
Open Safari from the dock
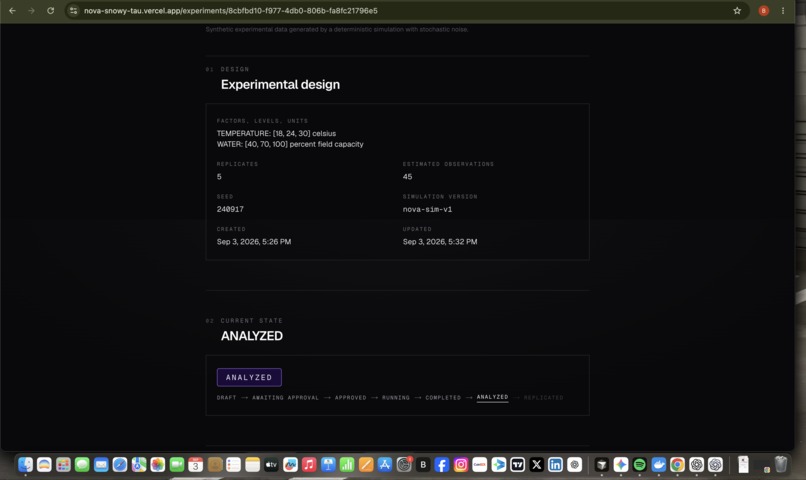point(120,465)
